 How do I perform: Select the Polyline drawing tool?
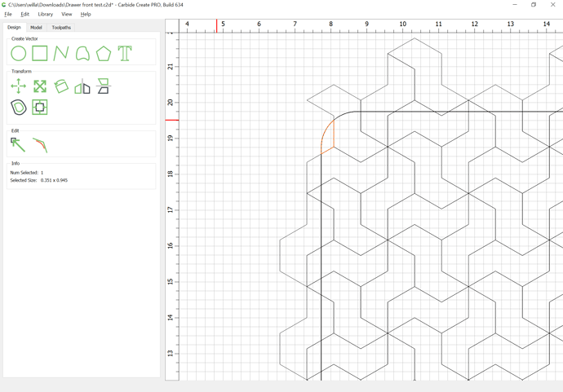tap(61, 54)
